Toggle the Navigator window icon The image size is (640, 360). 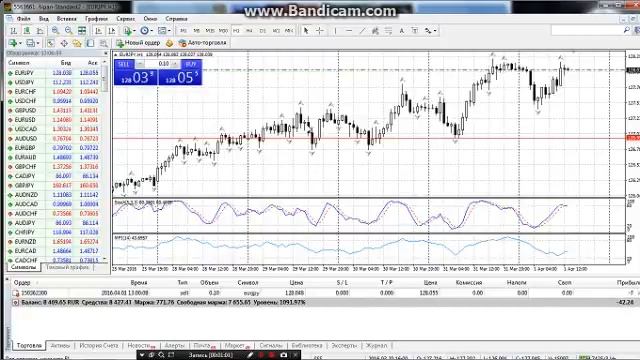(x=77, y=43)
